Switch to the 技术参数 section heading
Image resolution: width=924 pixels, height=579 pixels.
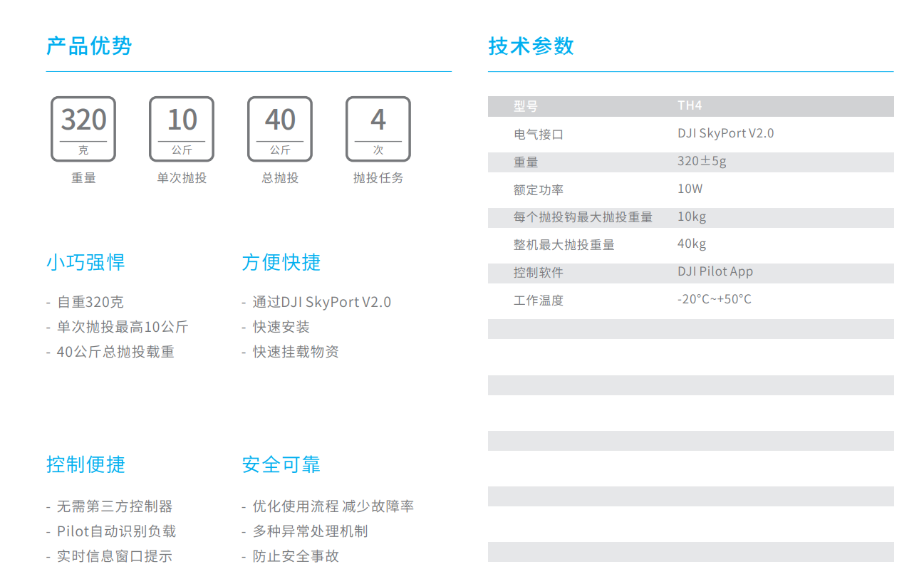531,46
